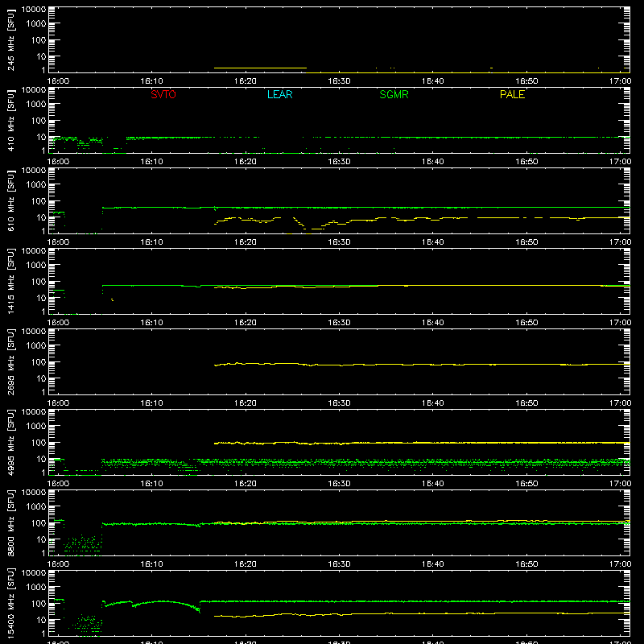Click the 16:20 tick under the 610 MHz panel
644x644 pixels.
[246, 242]
